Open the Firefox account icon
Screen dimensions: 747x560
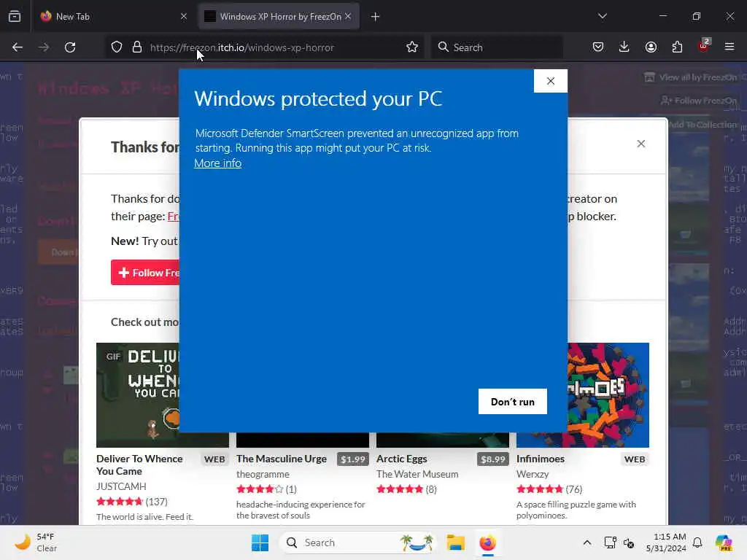click(651, 47)
